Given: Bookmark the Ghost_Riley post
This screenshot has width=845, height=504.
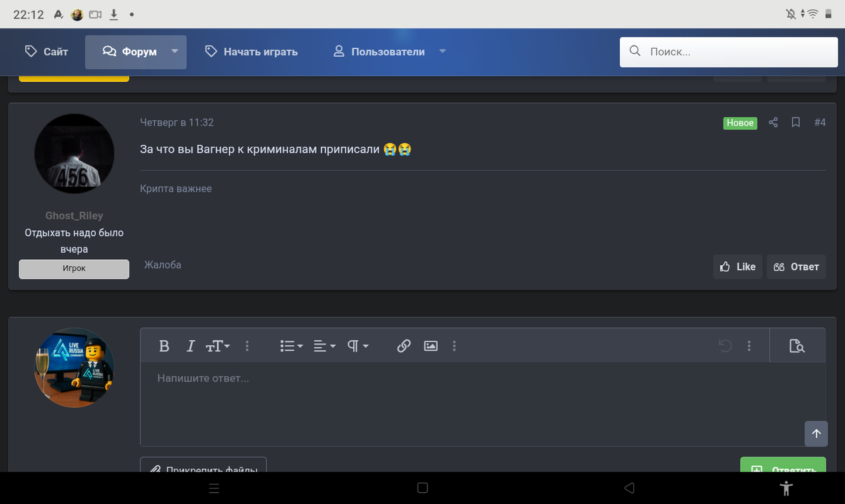Looking at the screenshot, I should pos(795,122).
